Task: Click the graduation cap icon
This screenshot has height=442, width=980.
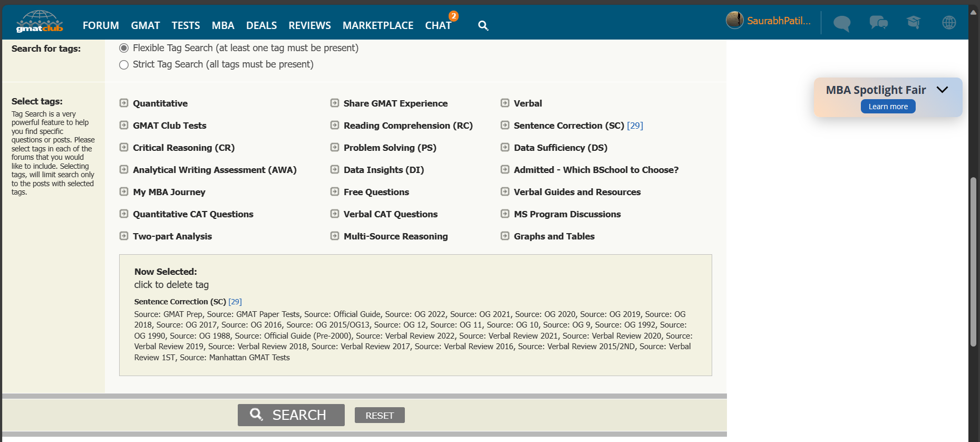Action: tap(914, 22)
